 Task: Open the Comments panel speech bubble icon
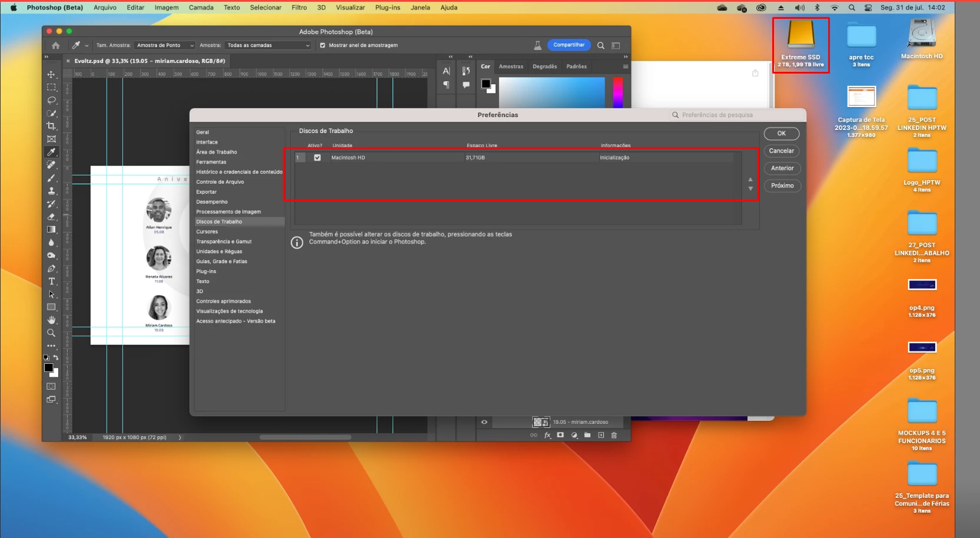[466, 85]
